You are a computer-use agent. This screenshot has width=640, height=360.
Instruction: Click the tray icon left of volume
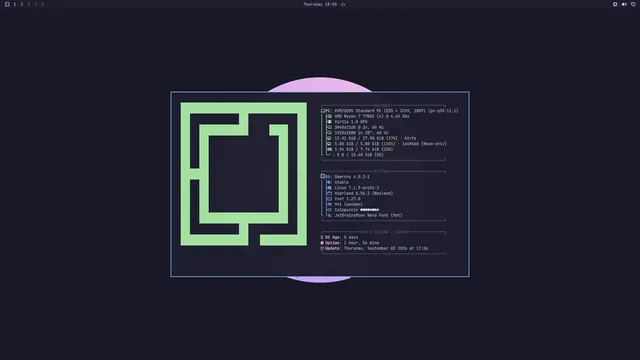[615, 4]
